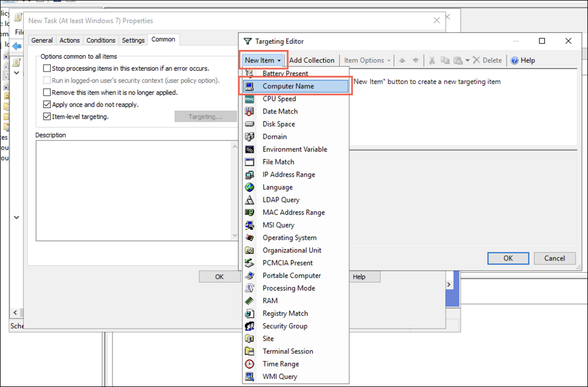Select the WMI Query item icon

click(x=250, y=376)
